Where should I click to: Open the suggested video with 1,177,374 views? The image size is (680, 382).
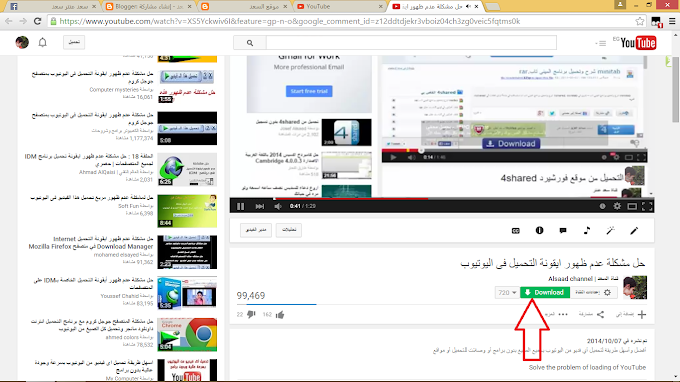click(x=187, y=128)
